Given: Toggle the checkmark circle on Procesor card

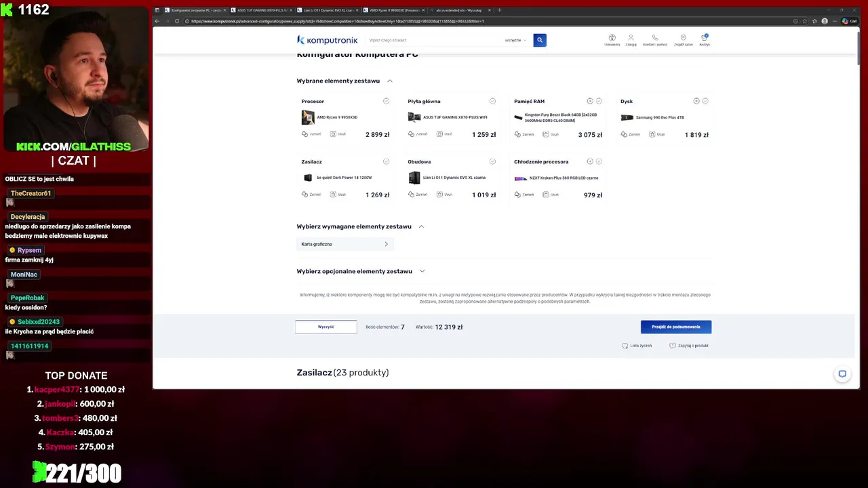Looking at the screenshot, I should (386, 101).
